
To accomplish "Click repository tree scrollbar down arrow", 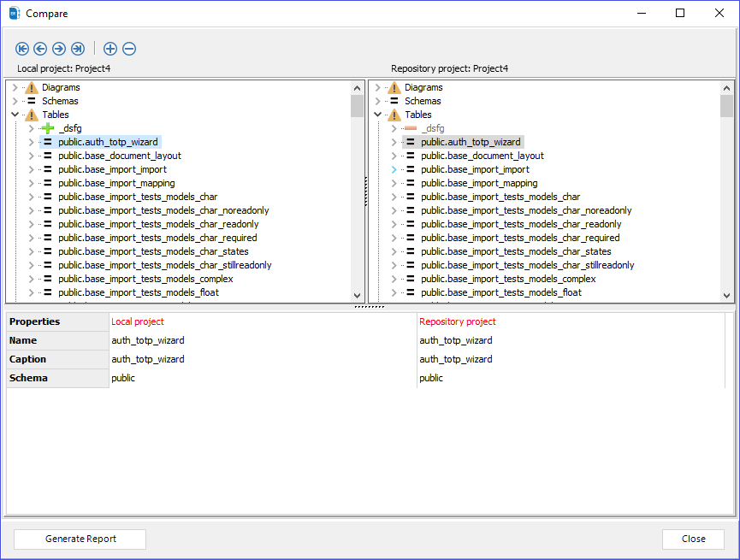I will tap(727, 296).
